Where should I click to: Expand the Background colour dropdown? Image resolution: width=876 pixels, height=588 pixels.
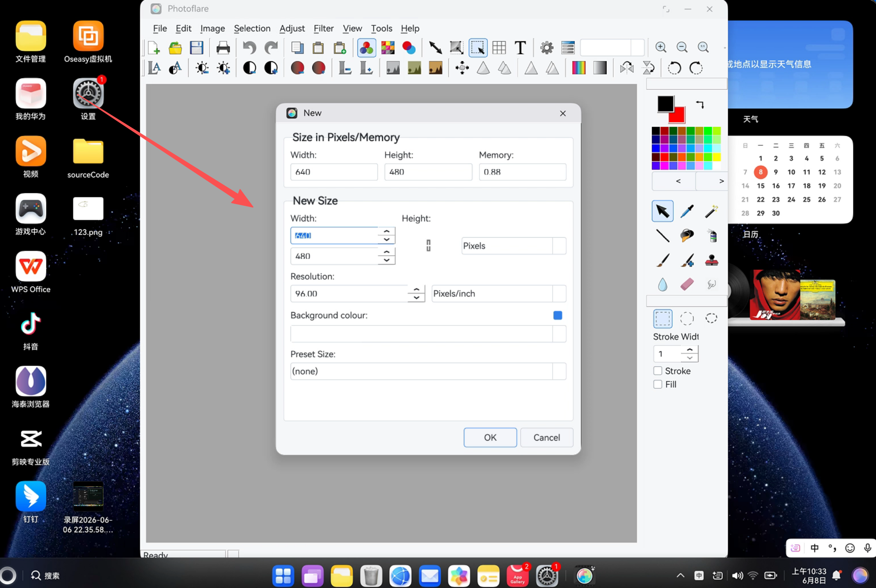[x=428, y=334]
